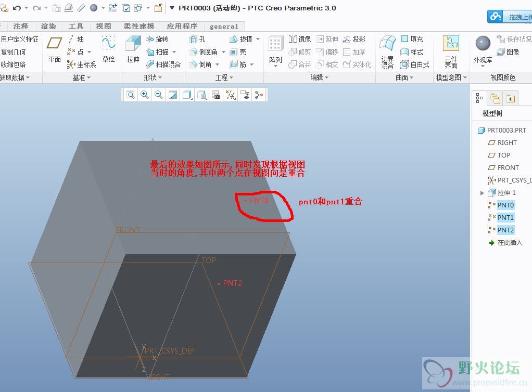
Task: Open the 工程 group dropdown
Action: pyautogui.click(x=224, y=77)
